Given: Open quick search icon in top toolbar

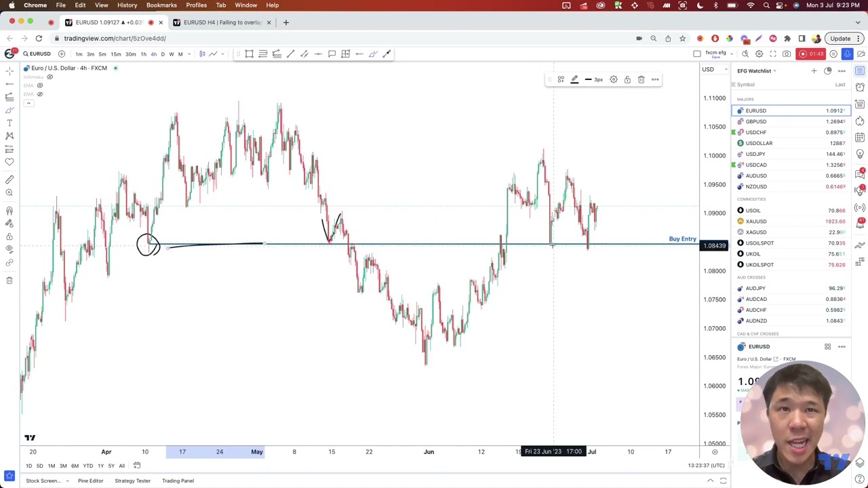Looking at the screenshot, I should pos(745,54).
